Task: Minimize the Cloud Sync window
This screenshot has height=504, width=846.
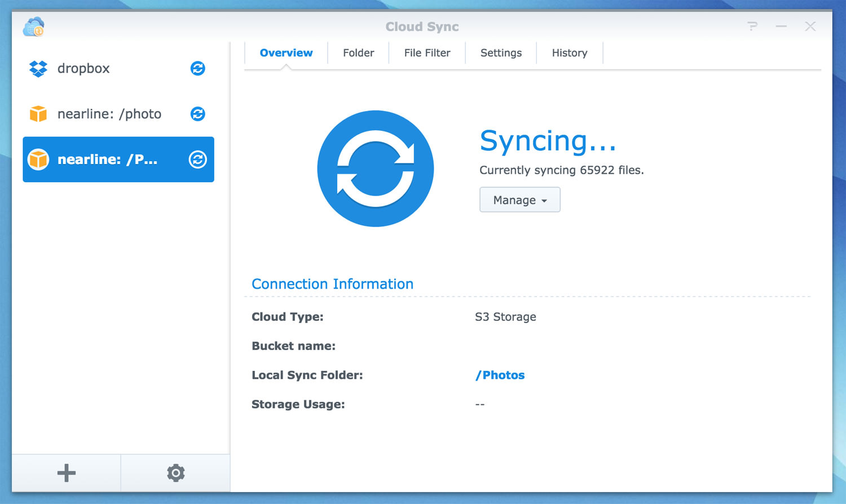Action: pos(781,26)
